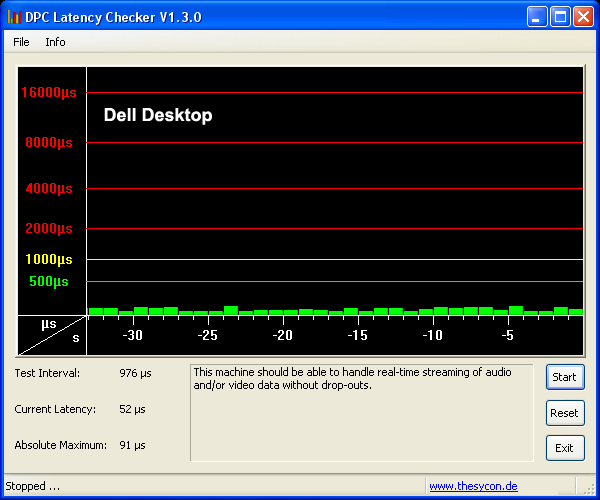600x500 pixels.
Task: Click the 4000µs axis label
Action: tap(49, 188)
